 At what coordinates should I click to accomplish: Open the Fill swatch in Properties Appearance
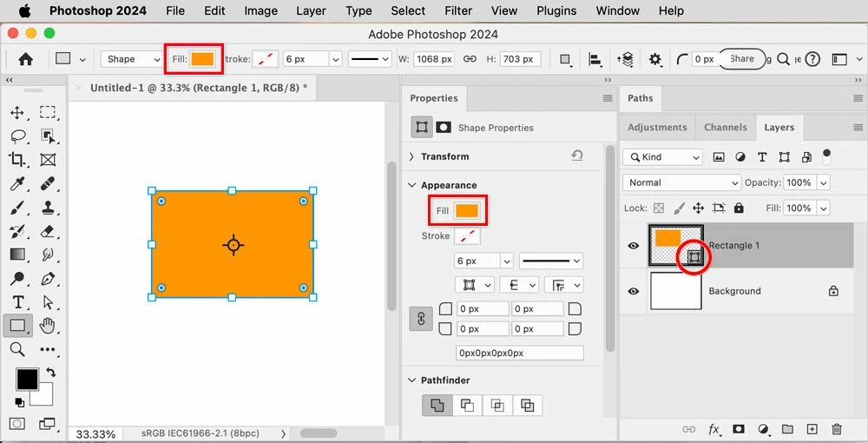(467, 210)
